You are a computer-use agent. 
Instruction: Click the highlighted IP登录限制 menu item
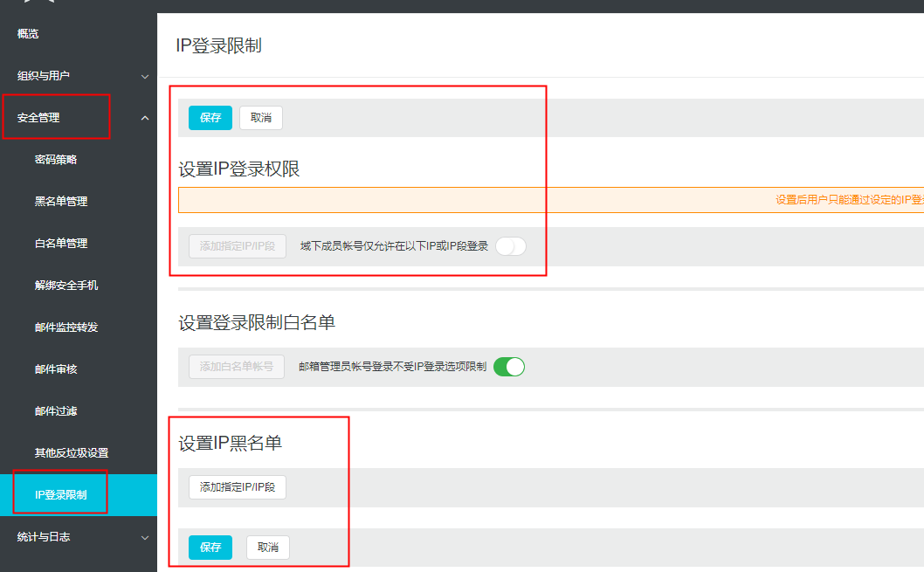[60, 495]
